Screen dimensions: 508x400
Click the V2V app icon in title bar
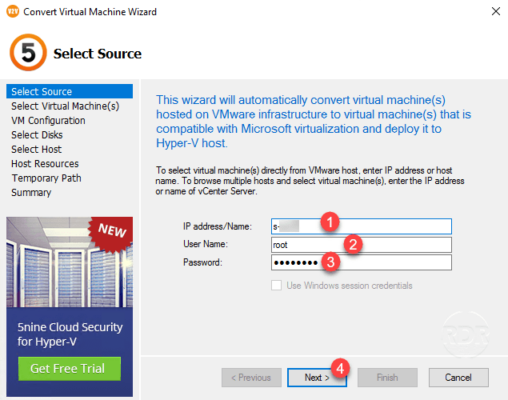click(x=13, y=11)
